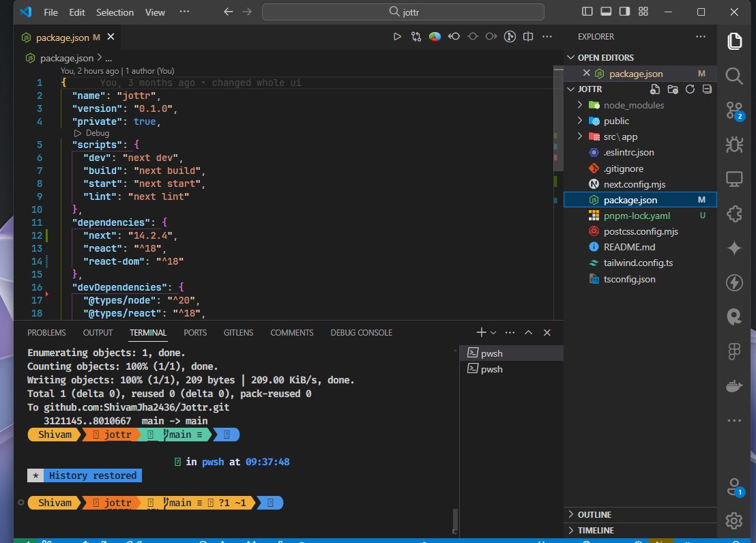Viewport: 756px width, 543px height.
Task: Open editor More Actions ellipsis
Action: point(547,37)
